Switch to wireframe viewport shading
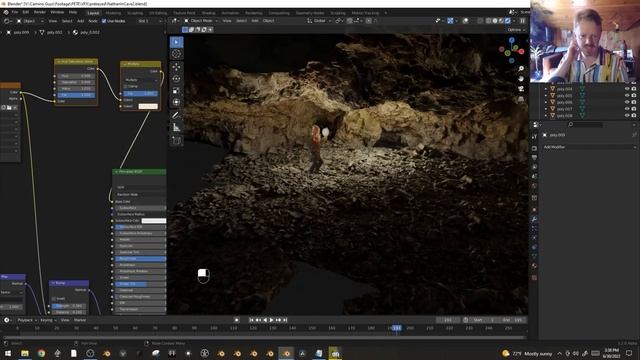The height and width of the screenshot is (360, 640). click(x=489, y=21)
